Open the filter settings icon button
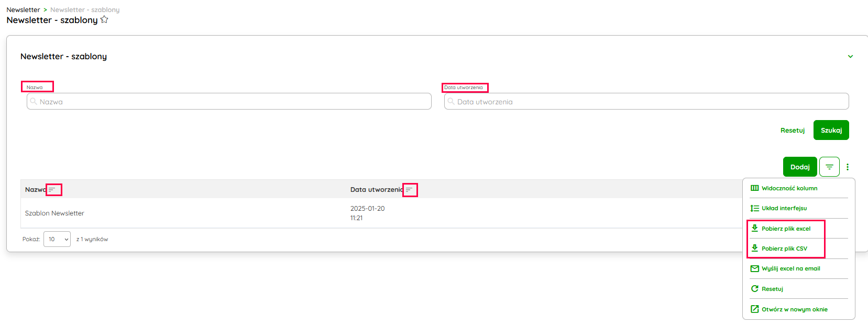The height and width of the screenshot is (324, 868). click(x=829, y=167)
